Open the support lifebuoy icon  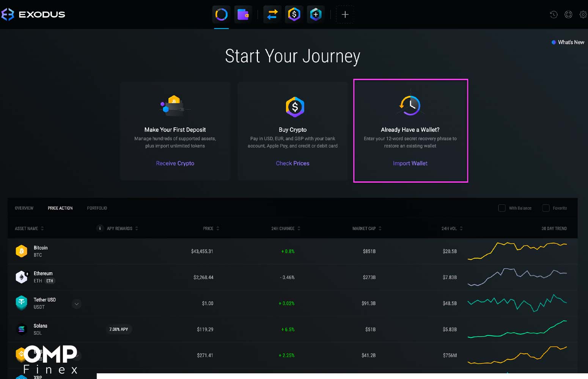click(568, 14)
